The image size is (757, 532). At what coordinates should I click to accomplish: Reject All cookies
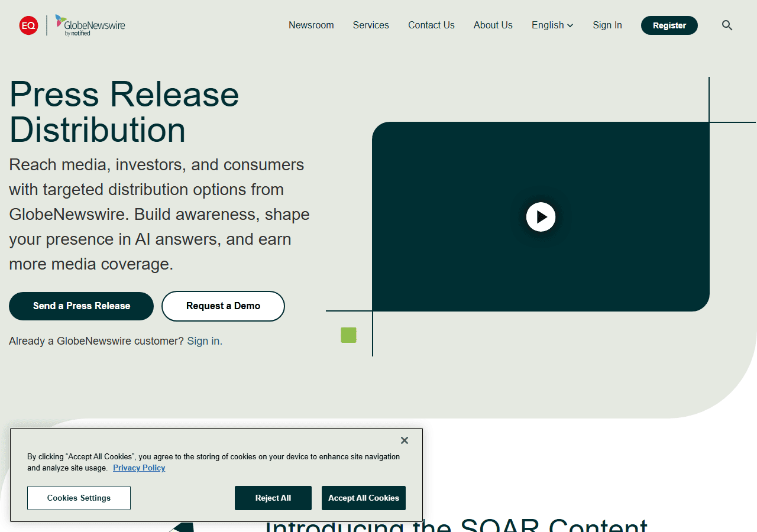[273, 498]
